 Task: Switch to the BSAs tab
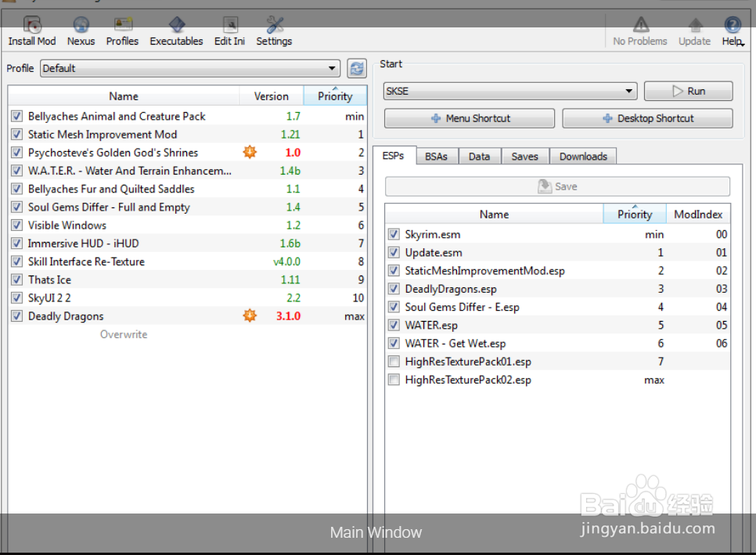coord(437,157)
